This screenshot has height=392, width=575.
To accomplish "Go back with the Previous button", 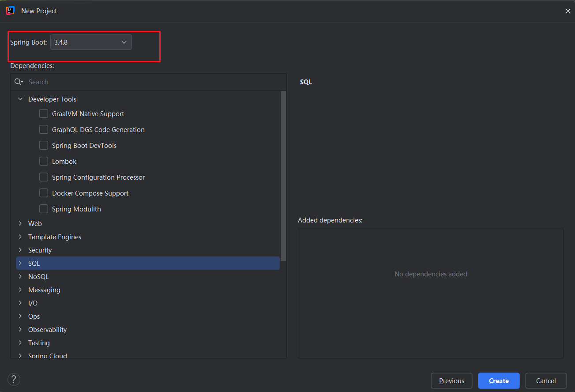I will (x=451, y=381).
